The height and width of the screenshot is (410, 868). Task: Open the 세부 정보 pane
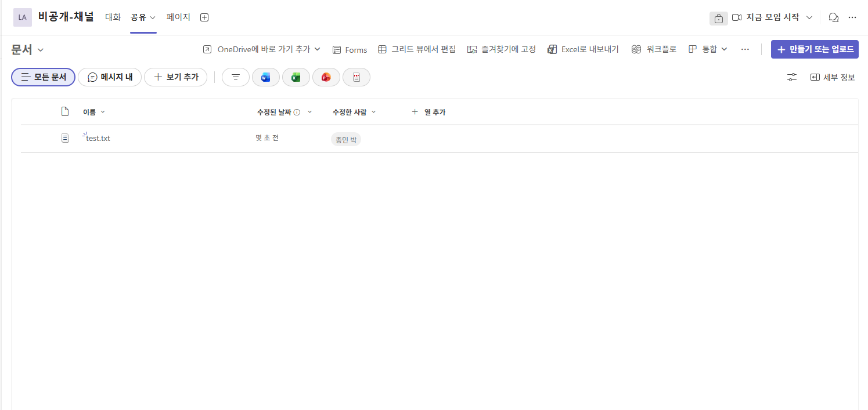pos(833,77)
